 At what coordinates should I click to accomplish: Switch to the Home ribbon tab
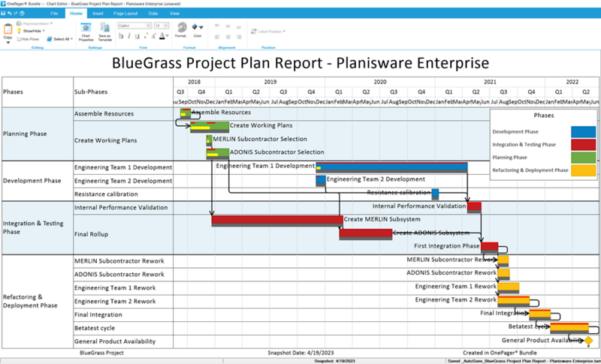[x=76, y=14]
